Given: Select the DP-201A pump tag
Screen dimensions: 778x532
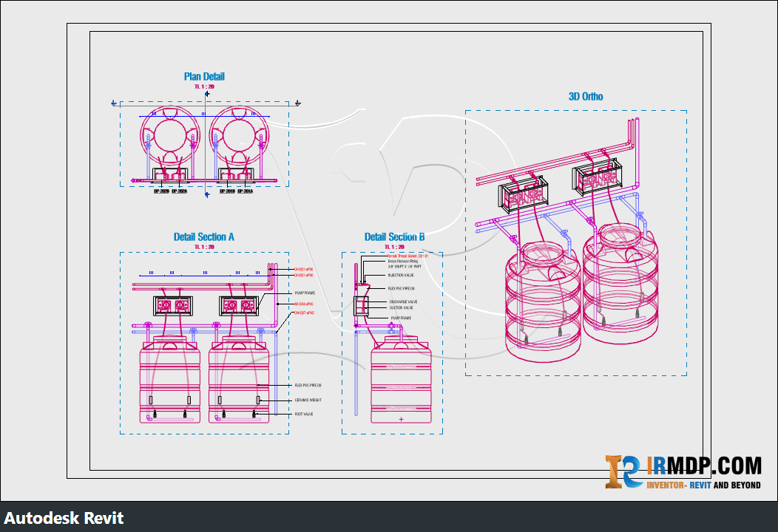Looking at the screenshot, I should pos(245,191).
